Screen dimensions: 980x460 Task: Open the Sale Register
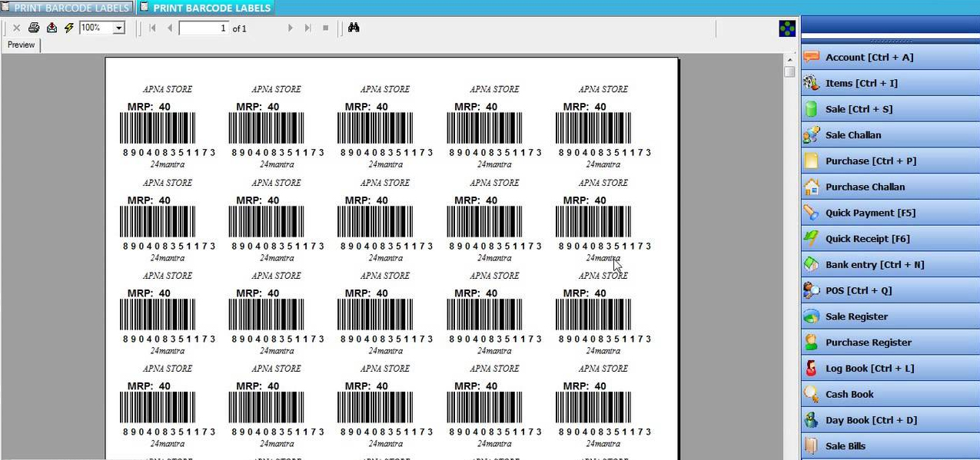[890, 316]
